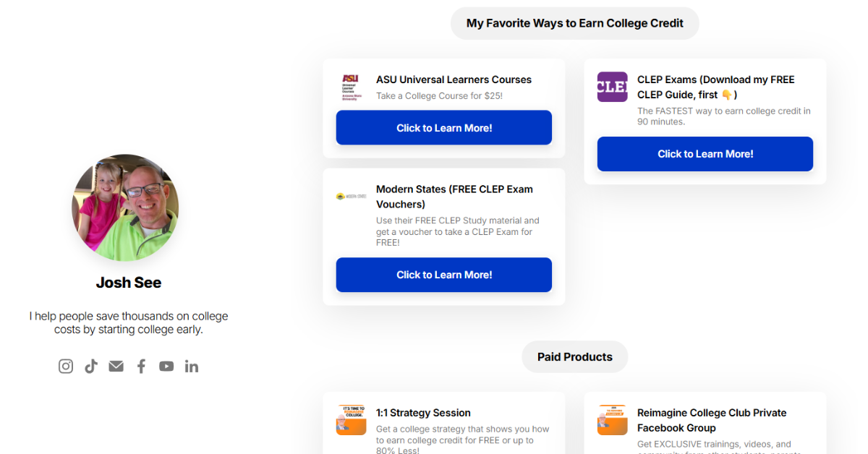Image resolution: width=868 pixels, height=454 pixels.
Task: Open the YouTube channel icon
Action: [166, 367]
